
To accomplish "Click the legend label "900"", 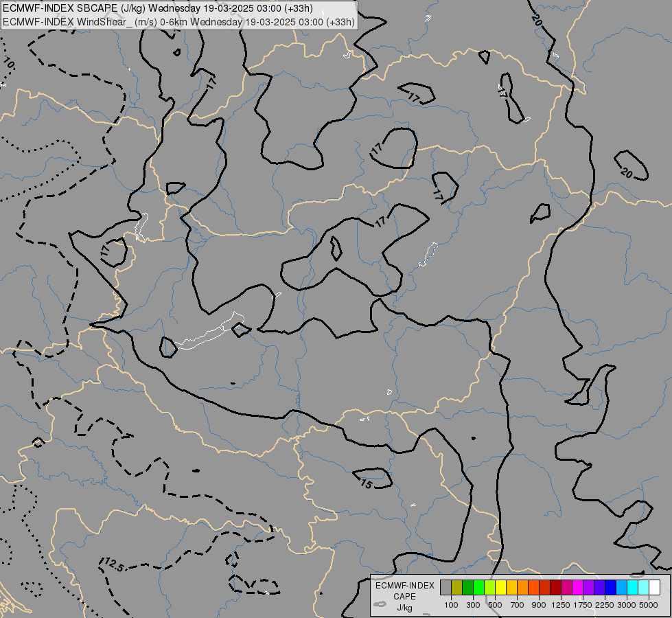I will tap(539, 605).
